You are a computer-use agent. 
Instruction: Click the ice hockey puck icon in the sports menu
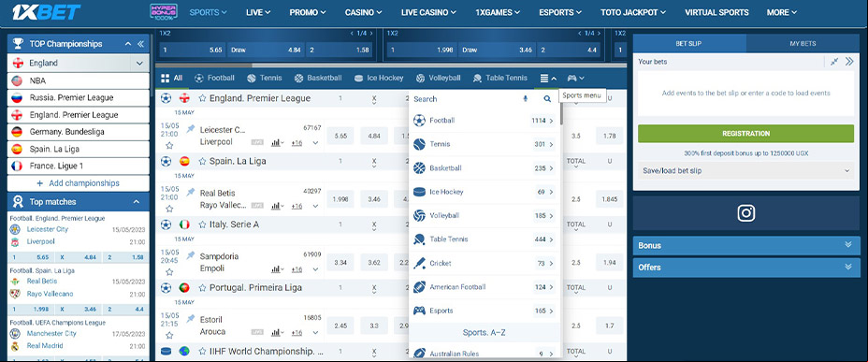[x=419, y=192]
